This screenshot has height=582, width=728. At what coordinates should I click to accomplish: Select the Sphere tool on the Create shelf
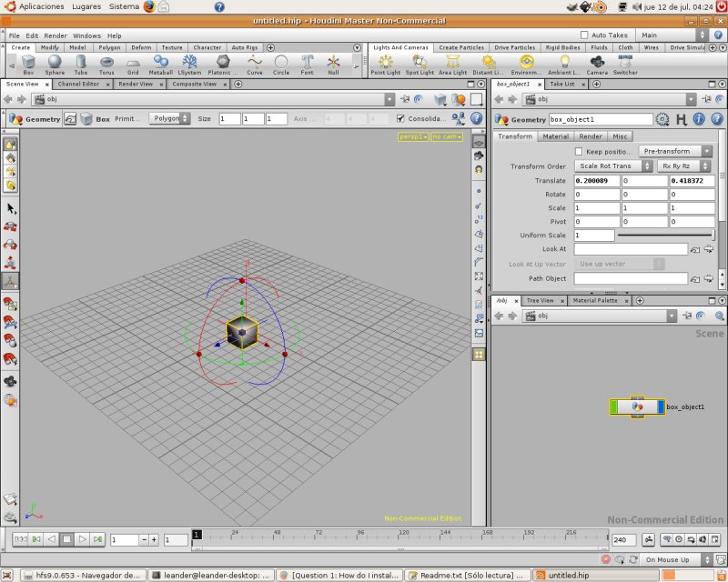(x=55, y=65)
